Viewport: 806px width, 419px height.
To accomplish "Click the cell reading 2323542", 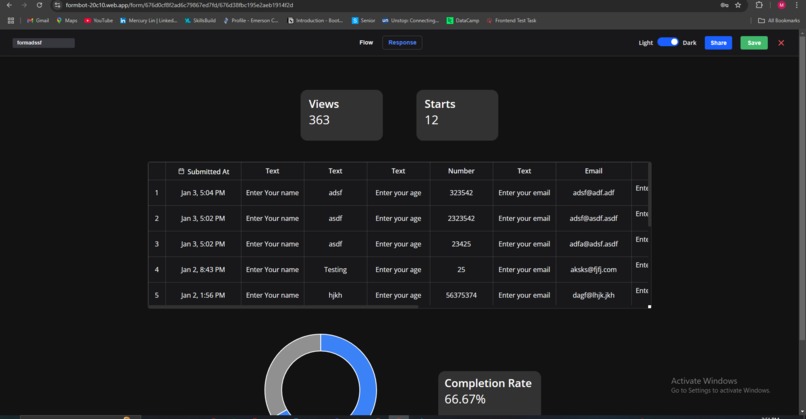I will click(x=461, y=218).
